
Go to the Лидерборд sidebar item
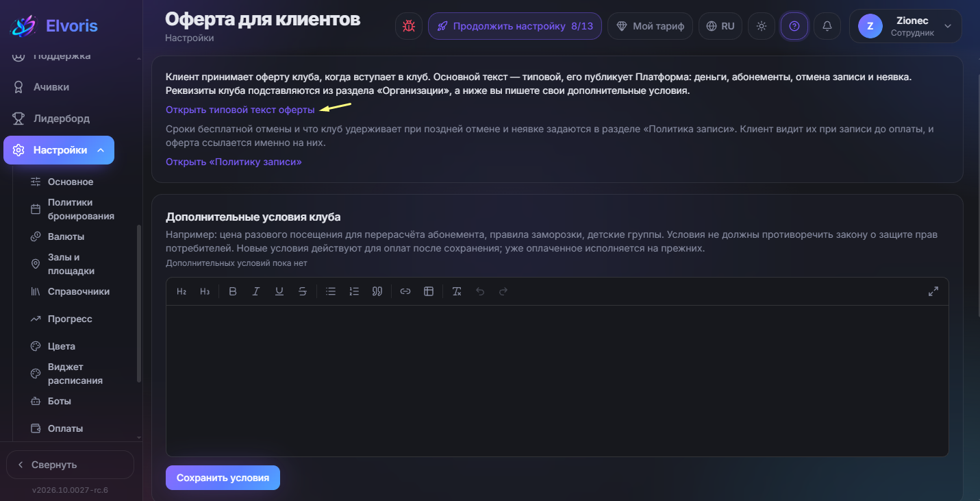point(62,119)
